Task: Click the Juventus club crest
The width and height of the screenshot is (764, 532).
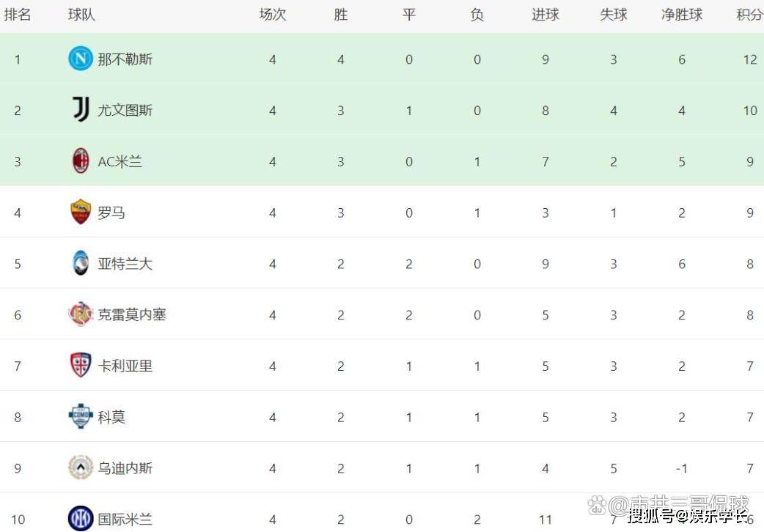Action: [80, 110]
